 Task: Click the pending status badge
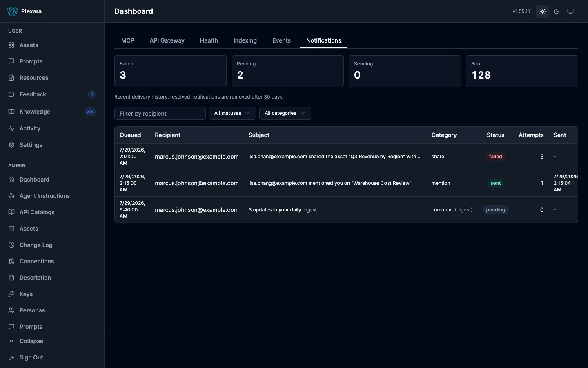tap(495, 210)
